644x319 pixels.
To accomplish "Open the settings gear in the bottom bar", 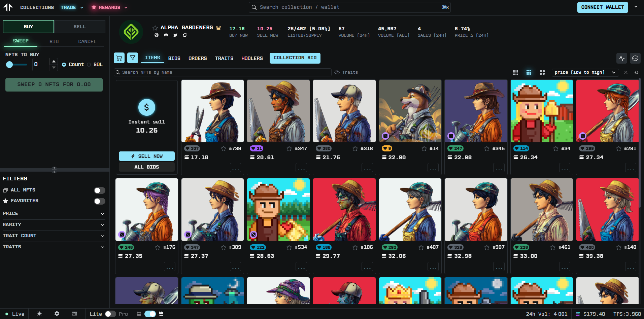I will click(x=57, y=314).
